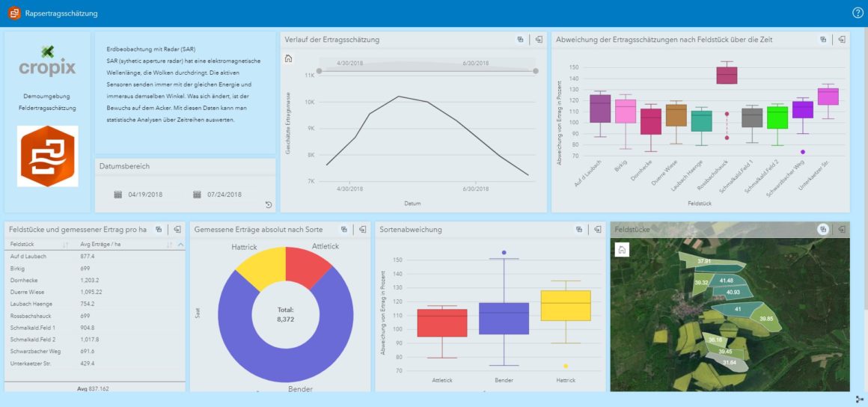This screenshot has width=868, height=407.
Task: Toggle sorting on Avg Erträge / ha column
Action: point(169,245)
